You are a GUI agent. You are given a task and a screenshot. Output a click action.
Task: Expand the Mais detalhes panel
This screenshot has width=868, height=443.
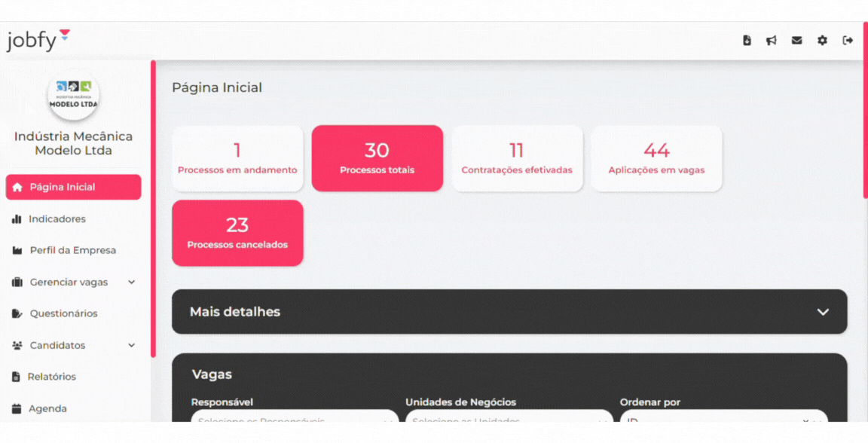823,312
